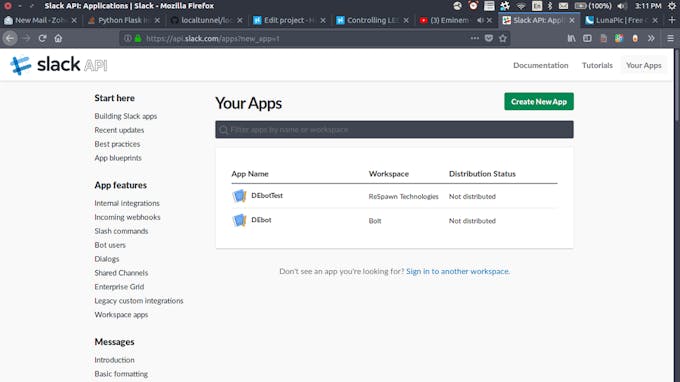Open Recent updates link
The width and height of the screenshot is (680, 382).
coord(119,130)
